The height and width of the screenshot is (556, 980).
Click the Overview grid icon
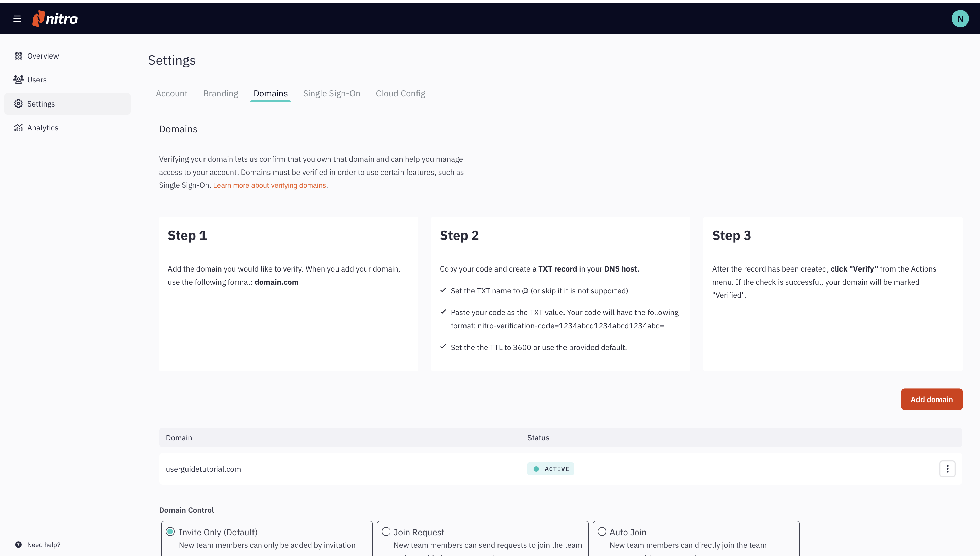[x=18, y=56]
